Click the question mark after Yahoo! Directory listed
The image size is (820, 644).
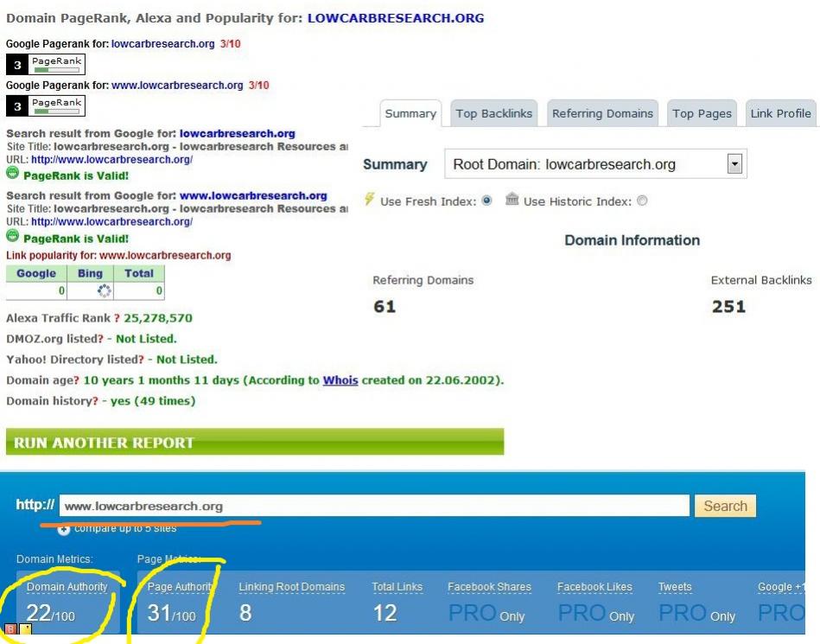pyautogui.click(x=141, y=360)
